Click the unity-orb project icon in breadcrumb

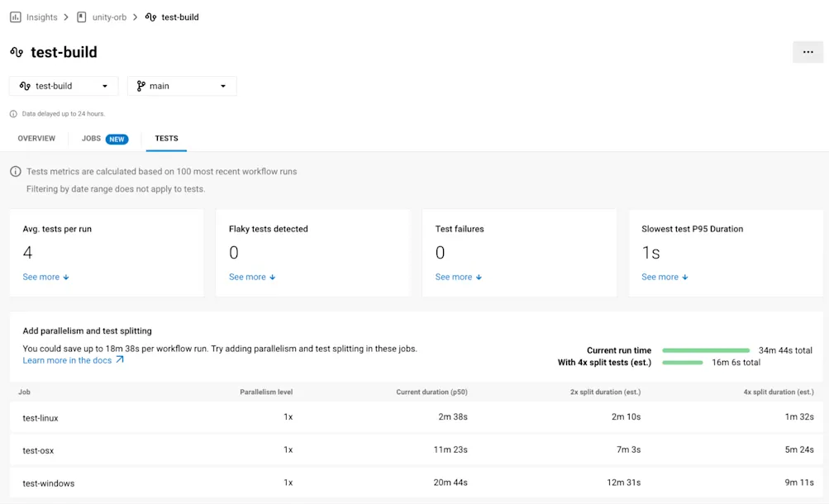81,17
